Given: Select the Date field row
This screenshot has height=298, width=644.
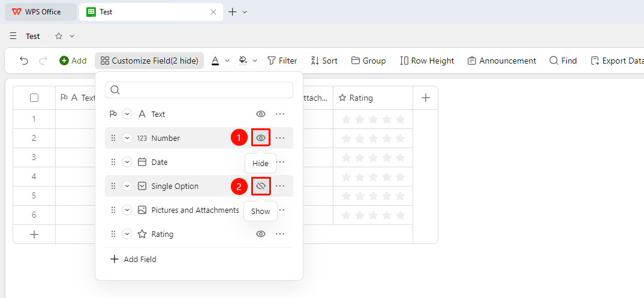Looking at the screenshot, I should [x=199, y=162].
